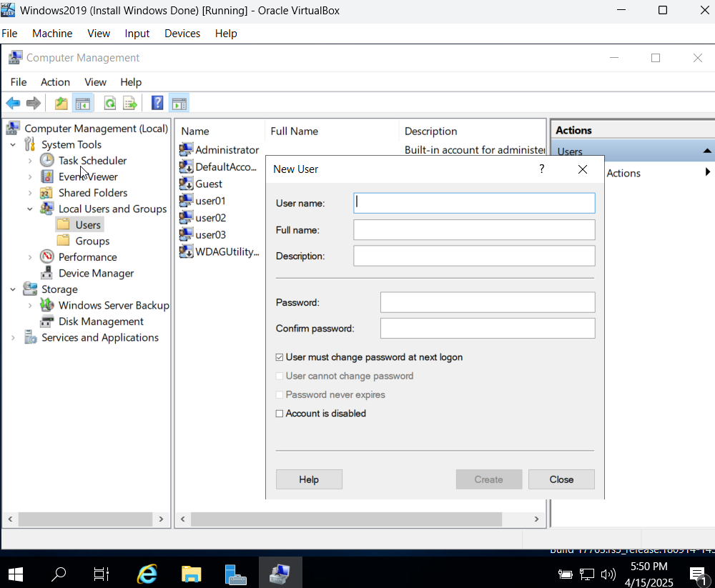Expand Services and Applications node

(13, 337)
